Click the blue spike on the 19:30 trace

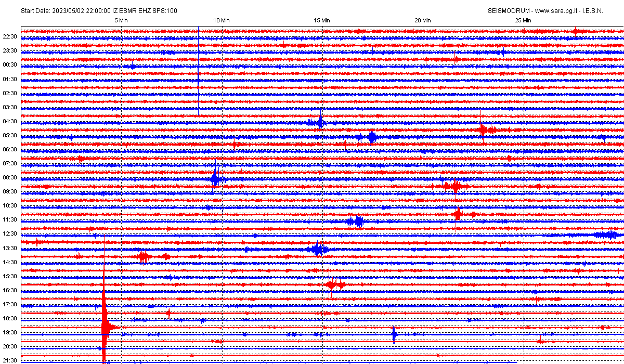[x=394, y=334]
